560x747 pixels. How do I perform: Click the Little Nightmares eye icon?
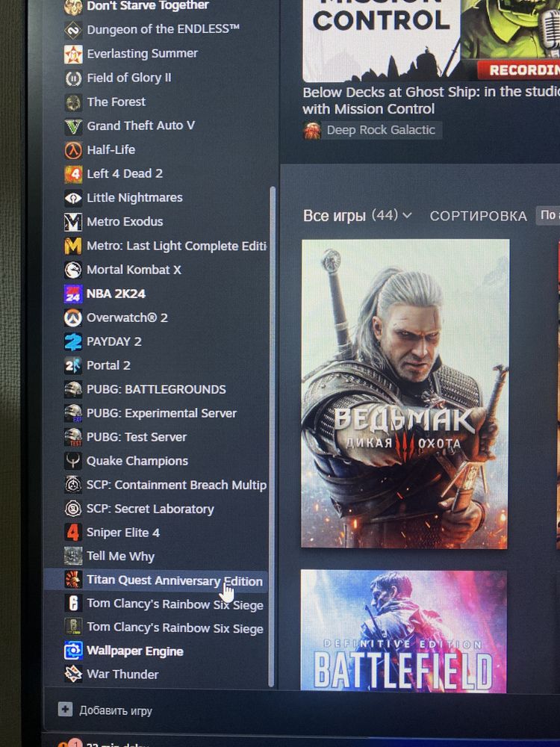pyautogui.click(x=73, y=198)
